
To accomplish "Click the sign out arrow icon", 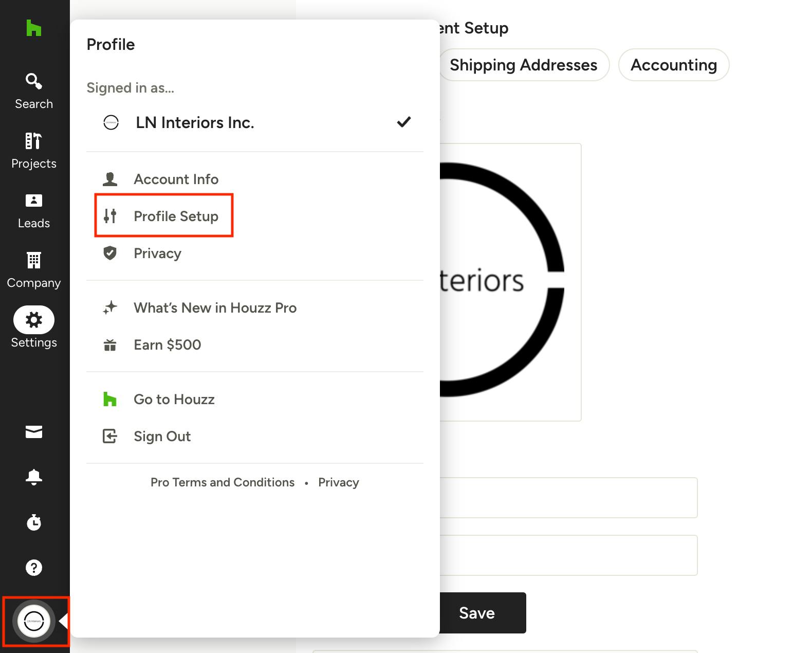I will click(x=110, y=436).
